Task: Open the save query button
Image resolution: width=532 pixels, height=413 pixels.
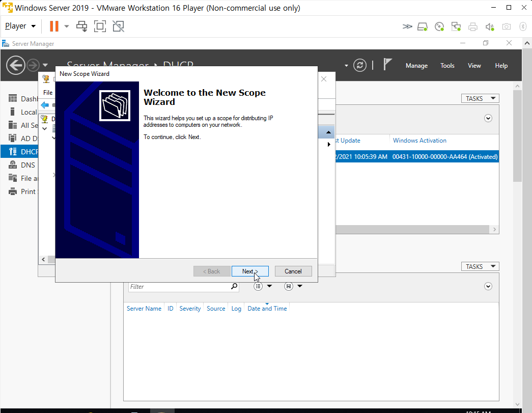Action: click(x=288, y=286)
